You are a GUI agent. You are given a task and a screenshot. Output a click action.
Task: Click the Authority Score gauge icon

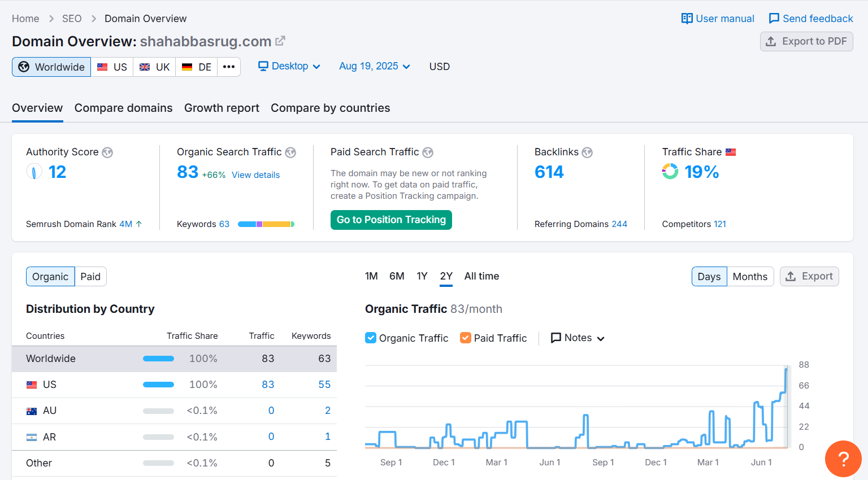pos(34,171)
